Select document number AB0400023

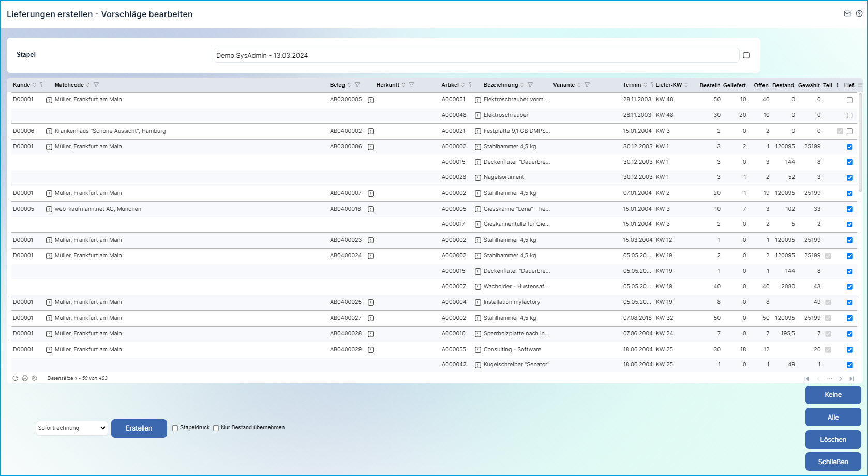(x=346, y=240)
